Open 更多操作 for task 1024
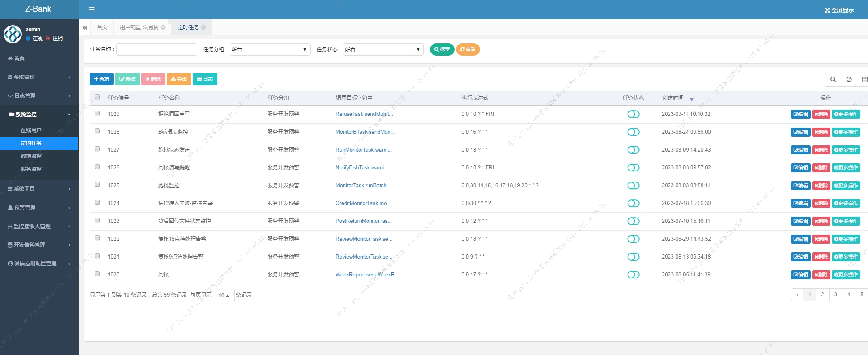868x355 pixels. [x=846, y=203]
